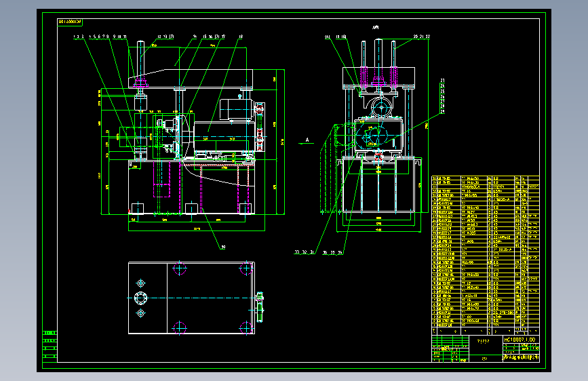Screen dimensions: 588x381
Task: Select callout number 23 in the boxed callout stack
Action: click(x=442, y=81)
